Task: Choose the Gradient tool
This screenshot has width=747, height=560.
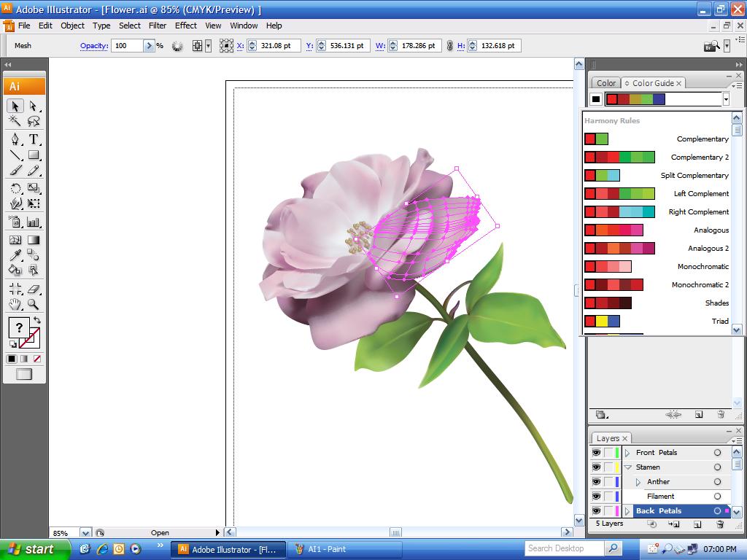Action: pyautogui.click(x=34, y=239)
